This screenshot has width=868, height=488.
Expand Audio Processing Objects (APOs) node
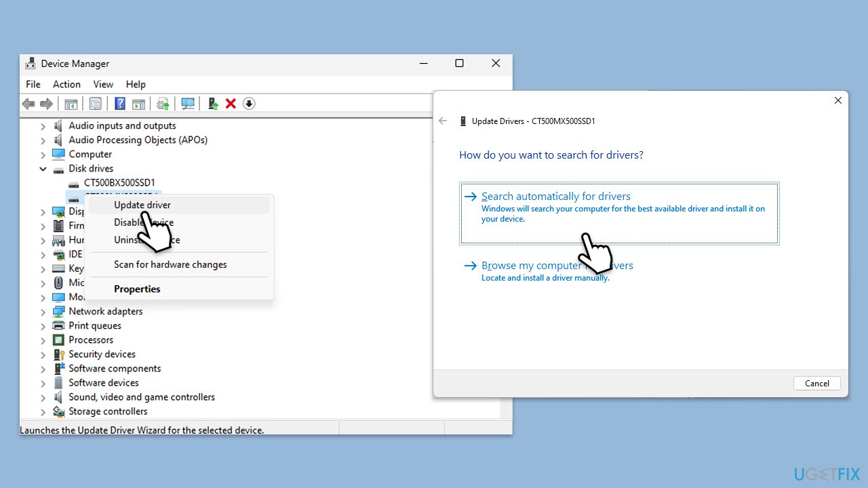pyautogui.click(x=43, y=140)
